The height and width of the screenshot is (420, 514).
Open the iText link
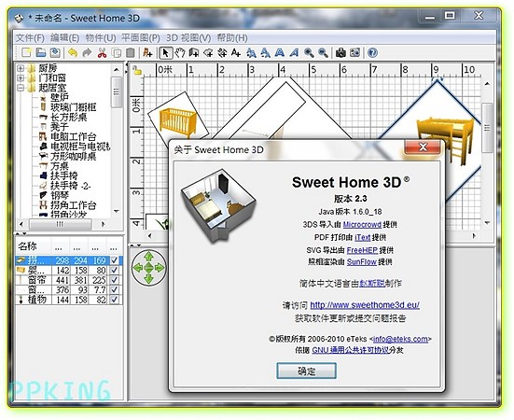pos(362,237)
